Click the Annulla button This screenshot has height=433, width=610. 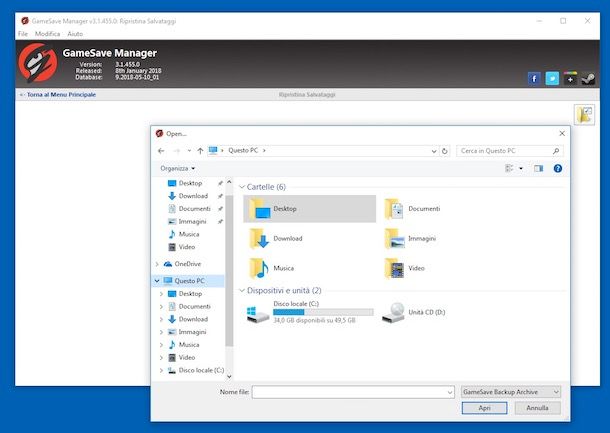(x=537, y=408)
